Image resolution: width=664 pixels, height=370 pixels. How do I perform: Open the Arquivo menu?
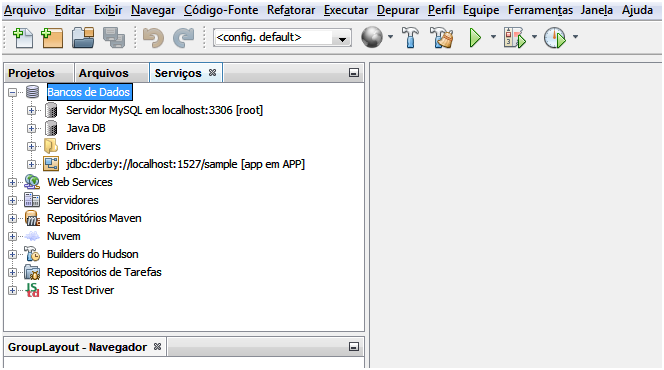click(25, 10)
